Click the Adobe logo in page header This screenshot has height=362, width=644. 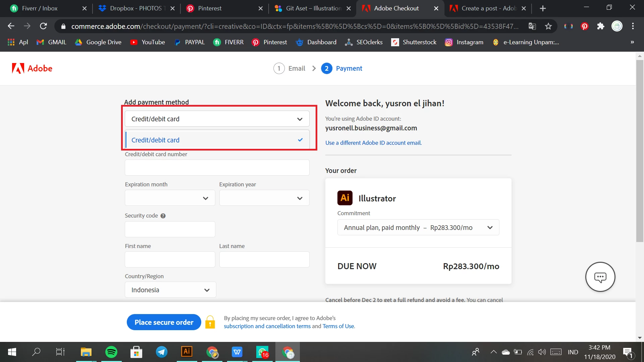click(32, 68)
